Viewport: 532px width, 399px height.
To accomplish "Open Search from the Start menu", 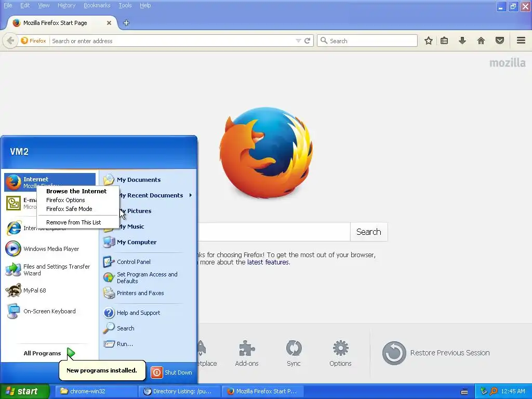I will (148, 328).
